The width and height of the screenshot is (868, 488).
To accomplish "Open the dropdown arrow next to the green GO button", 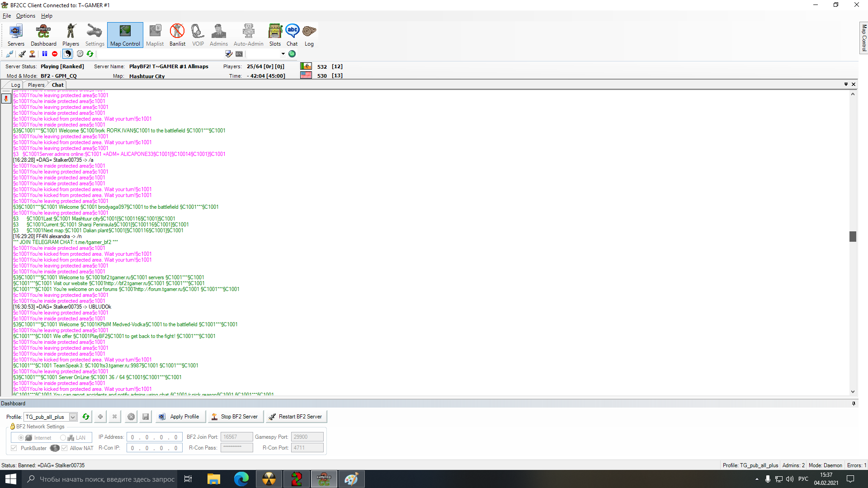I will click(283, 54).
